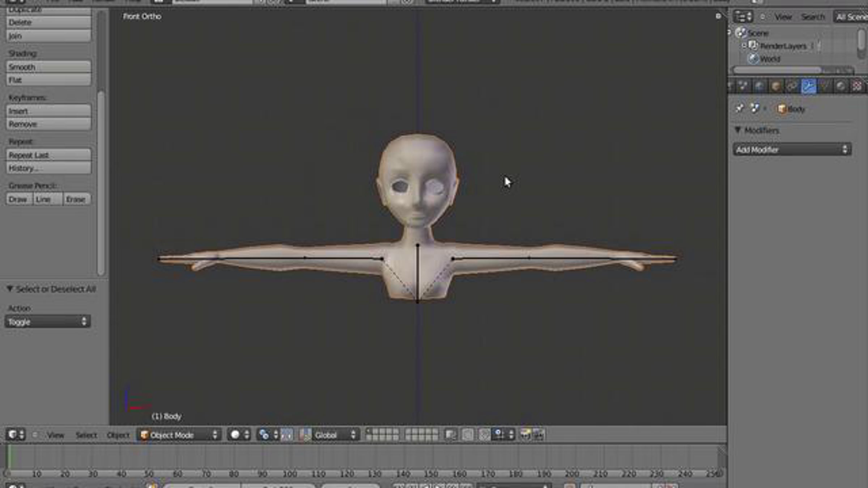Open the Modifiers properties tab (wrench icon)
Screen dimensions: 868x488
tap(808, 86)
